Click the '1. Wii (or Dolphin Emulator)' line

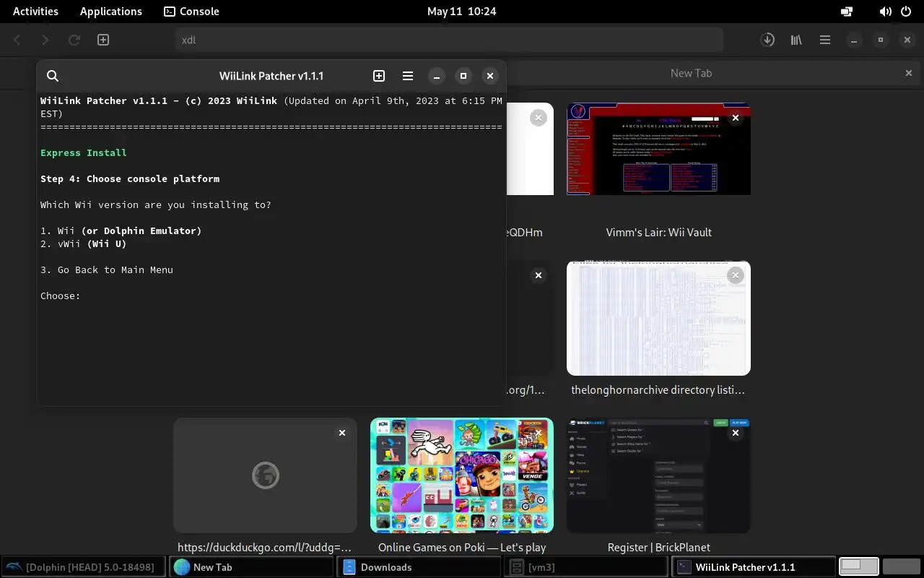coord(121,230)
